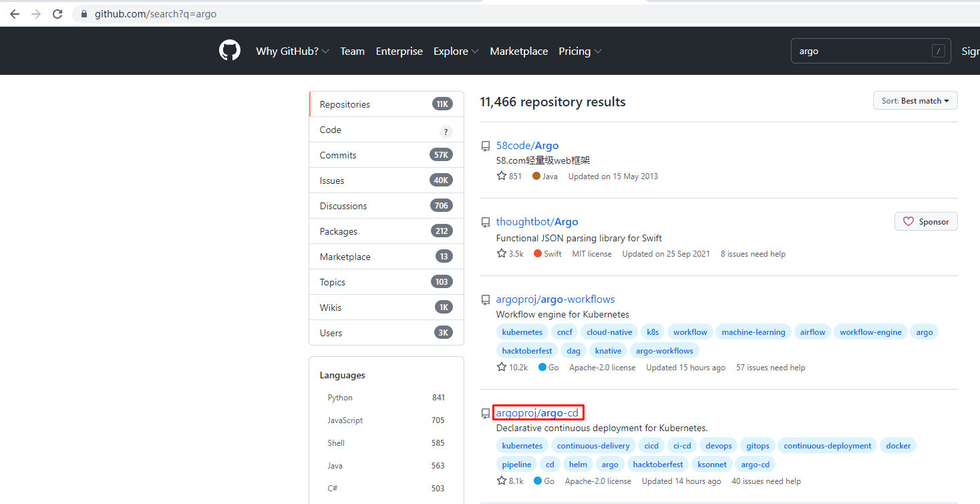980x504 pixels.
Task: Click the gitops topic tag
Action: point(758,446)
